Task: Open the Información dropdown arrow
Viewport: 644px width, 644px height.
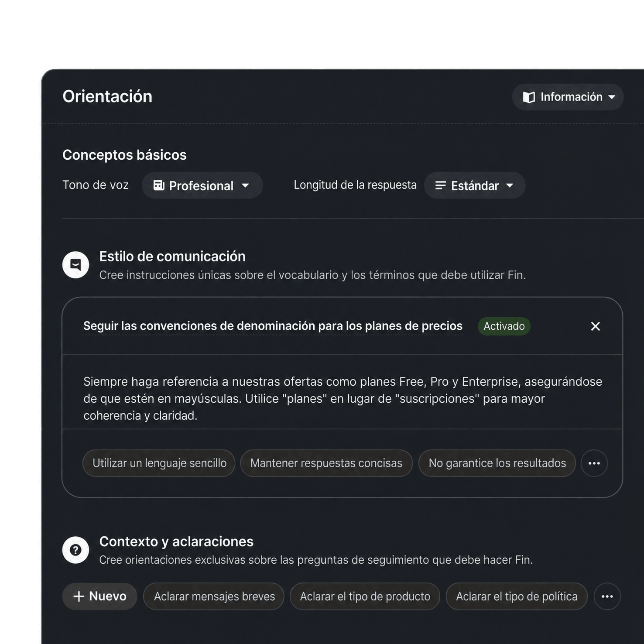Action: (612, 97)
